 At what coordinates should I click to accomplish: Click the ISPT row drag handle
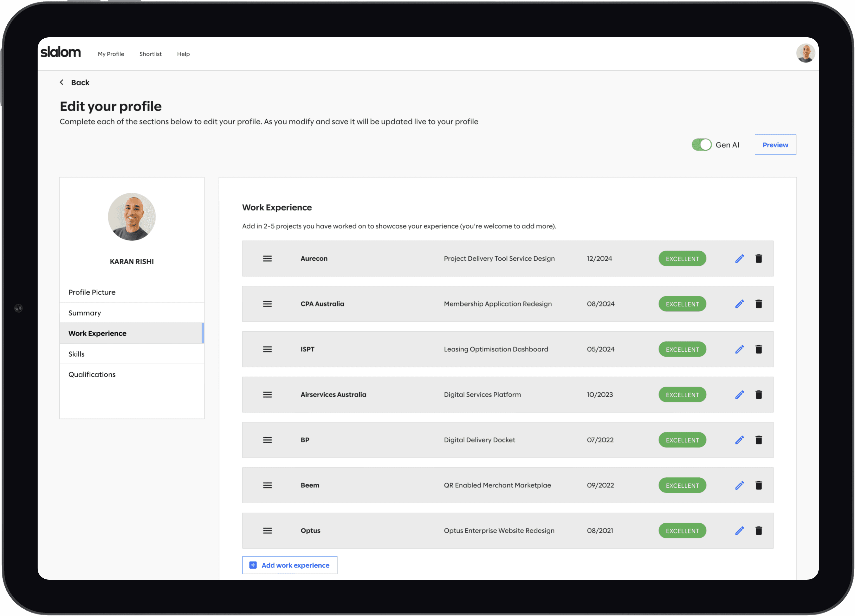point(267,349)
